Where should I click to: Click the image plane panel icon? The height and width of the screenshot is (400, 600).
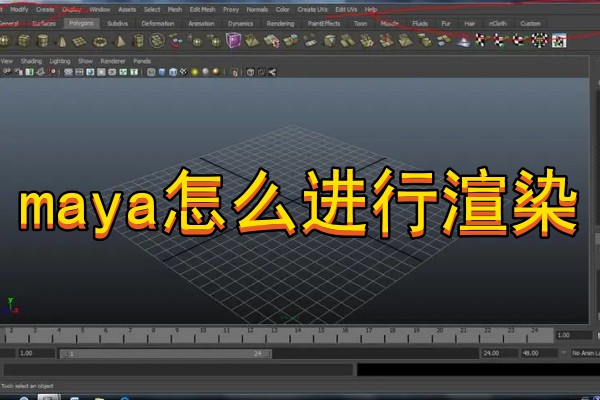click(41, 72)
